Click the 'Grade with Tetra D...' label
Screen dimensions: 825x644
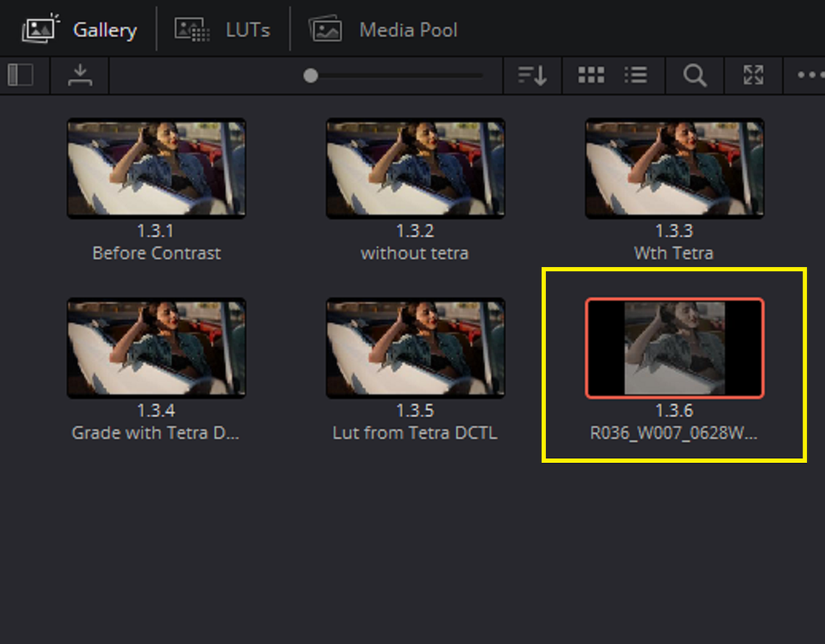pos(155,432)
